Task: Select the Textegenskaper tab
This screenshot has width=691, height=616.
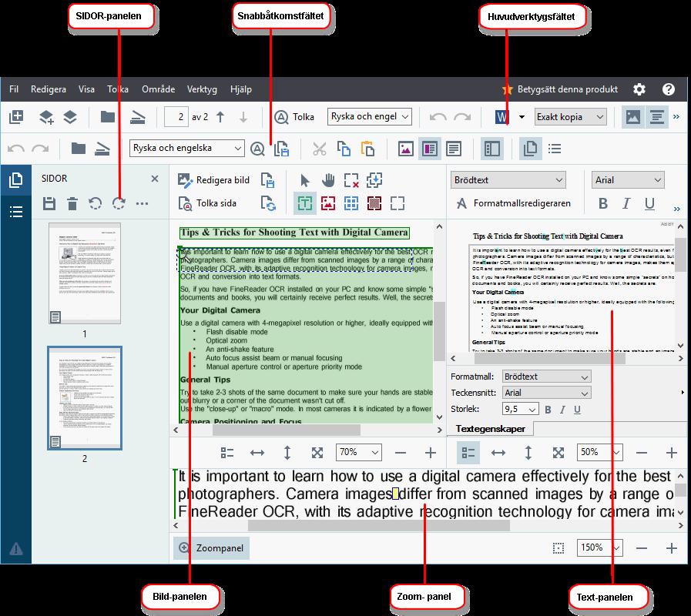Action: tap(490, 429)
